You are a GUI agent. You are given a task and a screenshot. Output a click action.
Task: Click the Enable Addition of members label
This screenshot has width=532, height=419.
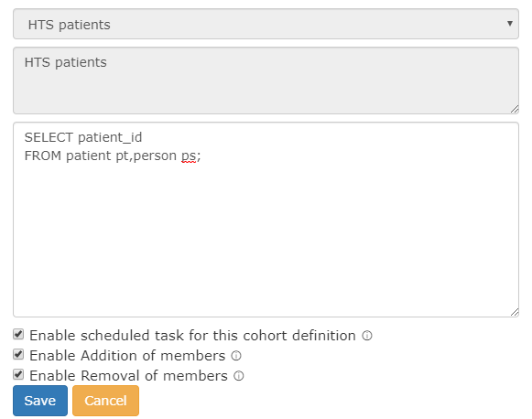[x=127, y=356]
